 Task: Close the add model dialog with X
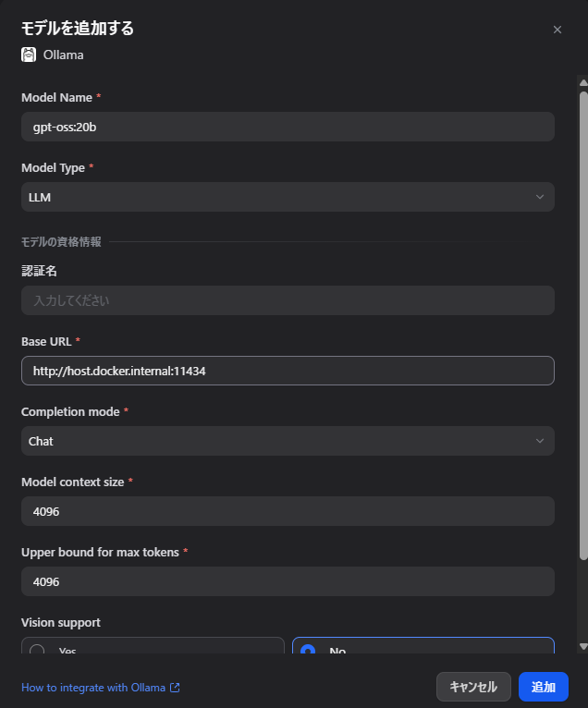click(557, 30)
